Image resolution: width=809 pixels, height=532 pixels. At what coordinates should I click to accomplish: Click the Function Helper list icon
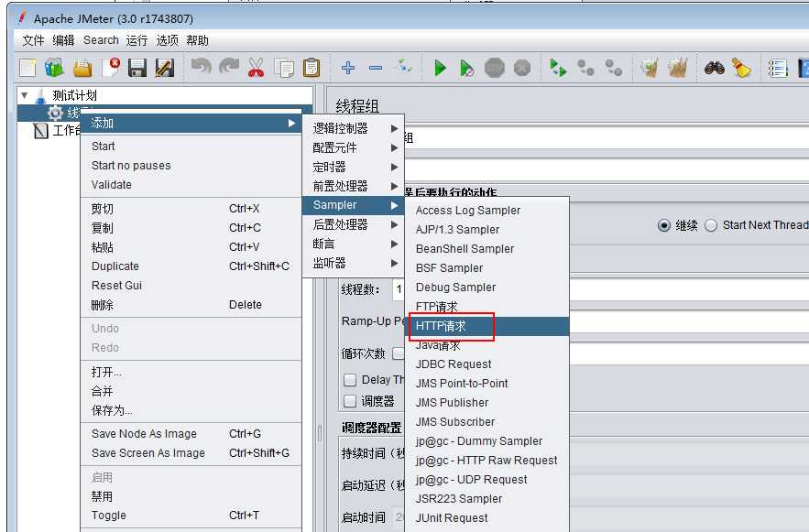778,68
